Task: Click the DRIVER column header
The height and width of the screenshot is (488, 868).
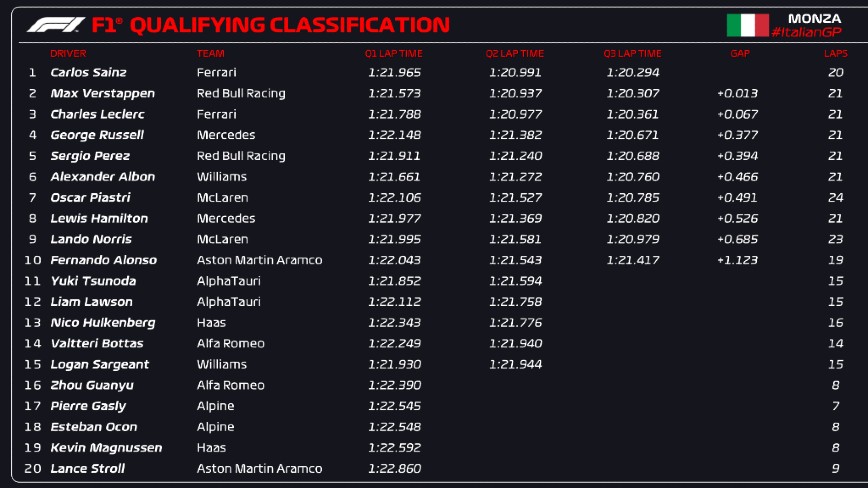Action: pos(68,53)
